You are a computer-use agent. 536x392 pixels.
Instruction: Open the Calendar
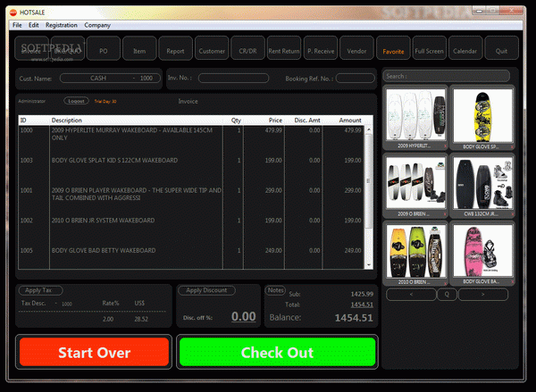point(465,48)
